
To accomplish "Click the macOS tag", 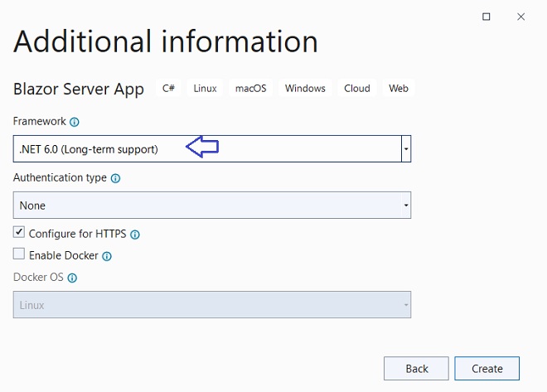I will [251, 88].
